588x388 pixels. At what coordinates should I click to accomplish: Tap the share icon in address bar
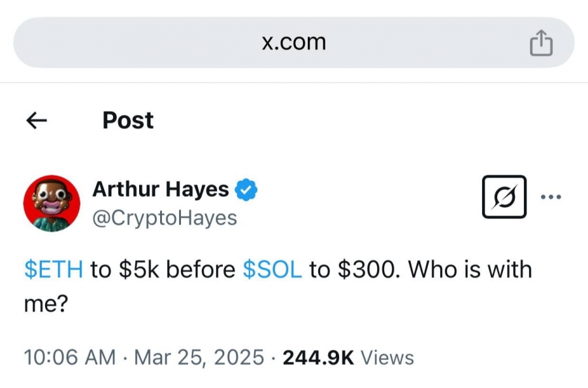(541, 42)
